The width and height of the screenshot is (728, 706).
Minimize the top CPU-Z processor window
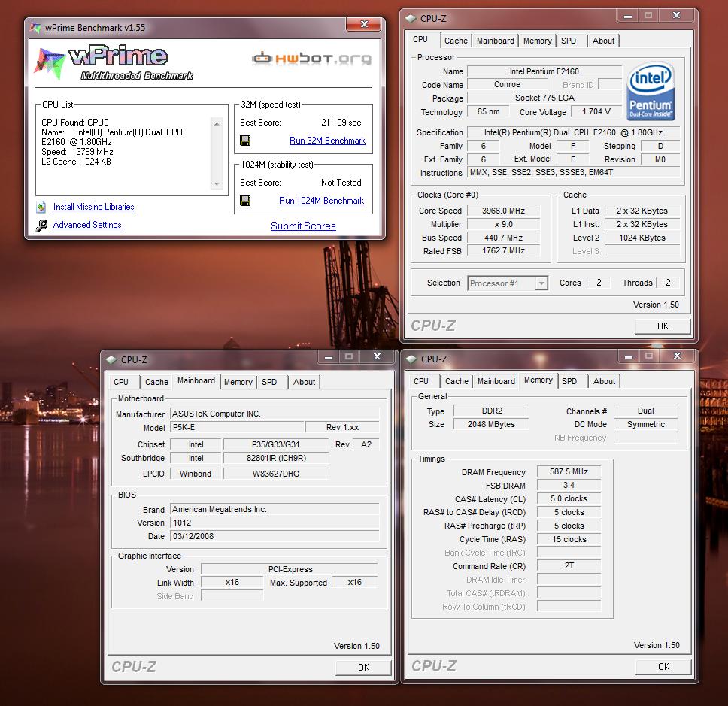(628, 16)
